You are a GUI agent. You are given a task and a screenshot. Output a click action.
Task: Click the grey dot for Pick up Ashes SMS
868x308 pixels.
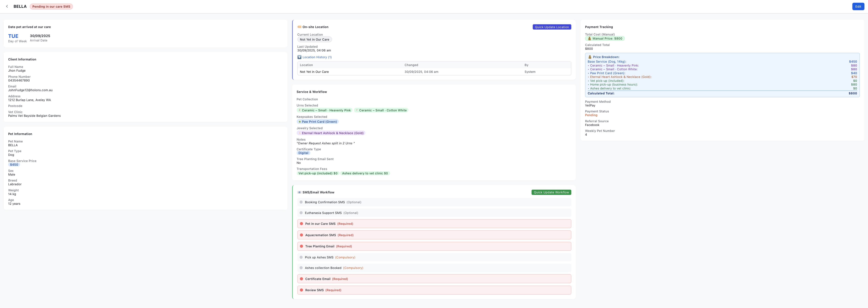click(301, 258)
